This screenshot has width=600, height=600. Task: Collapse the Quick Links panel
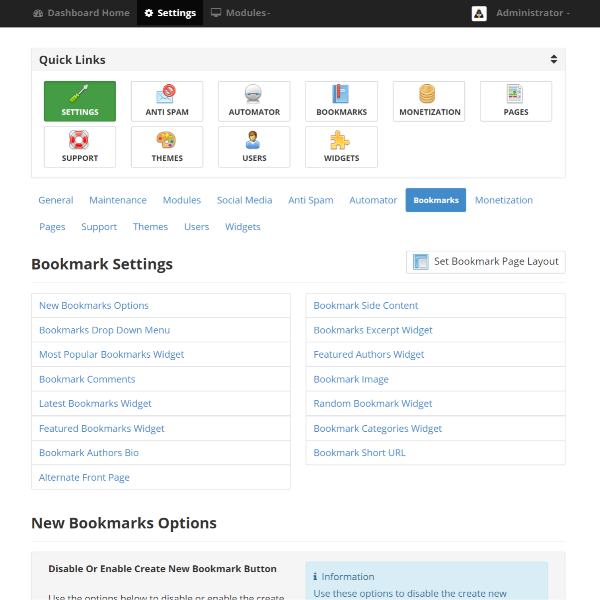(x=553, y=60)
